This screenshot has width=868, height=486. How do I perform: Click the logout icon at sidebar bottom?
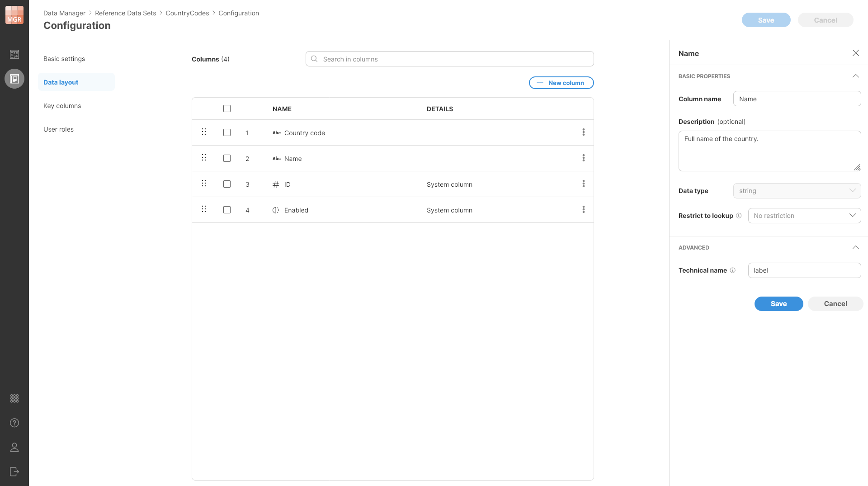14,472
